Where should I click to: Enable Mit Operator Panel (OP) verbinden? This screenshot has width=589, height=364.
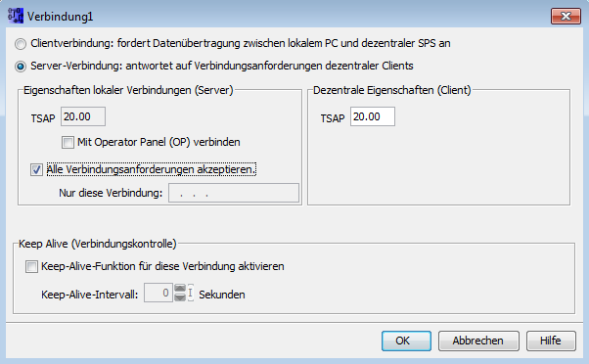68,142
